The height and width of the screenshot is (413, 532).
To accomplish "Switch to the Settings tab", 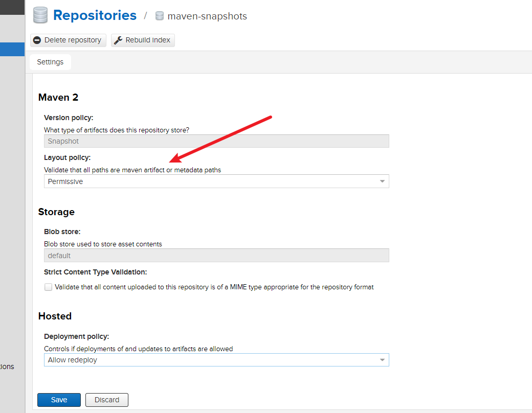I will click(x=50, y=62).
